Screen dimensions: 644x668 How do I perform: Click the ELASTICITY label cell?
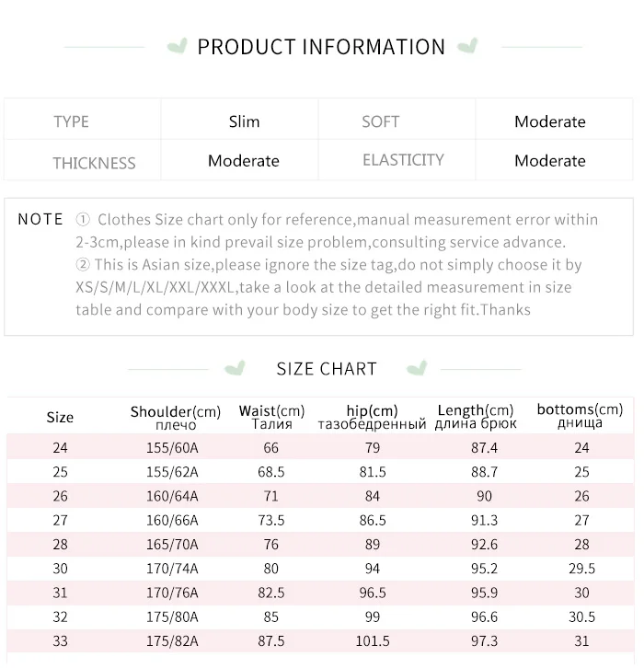coord(403,160)
